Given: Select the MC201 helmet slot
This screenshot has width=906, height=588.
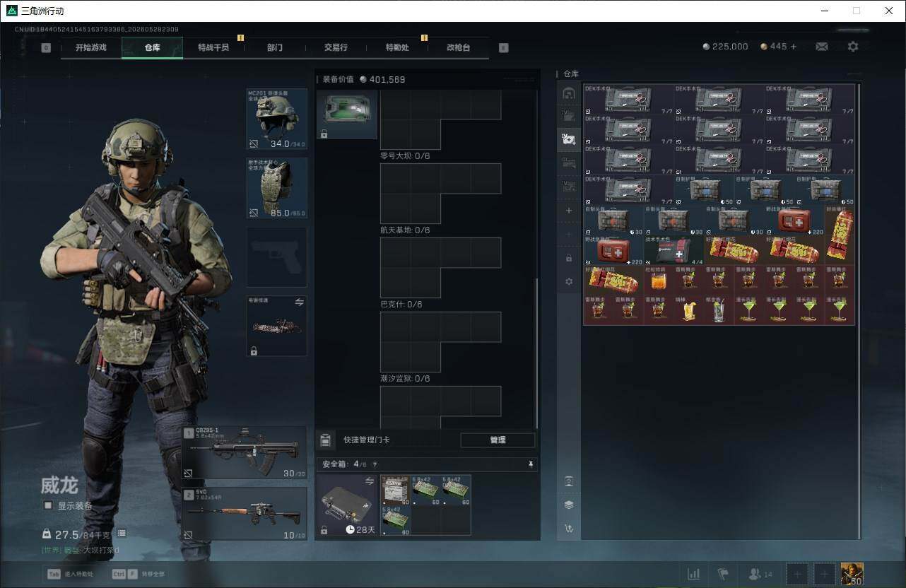Looking at the screenshot, I should pyautogui.click(x=276, y=119).
